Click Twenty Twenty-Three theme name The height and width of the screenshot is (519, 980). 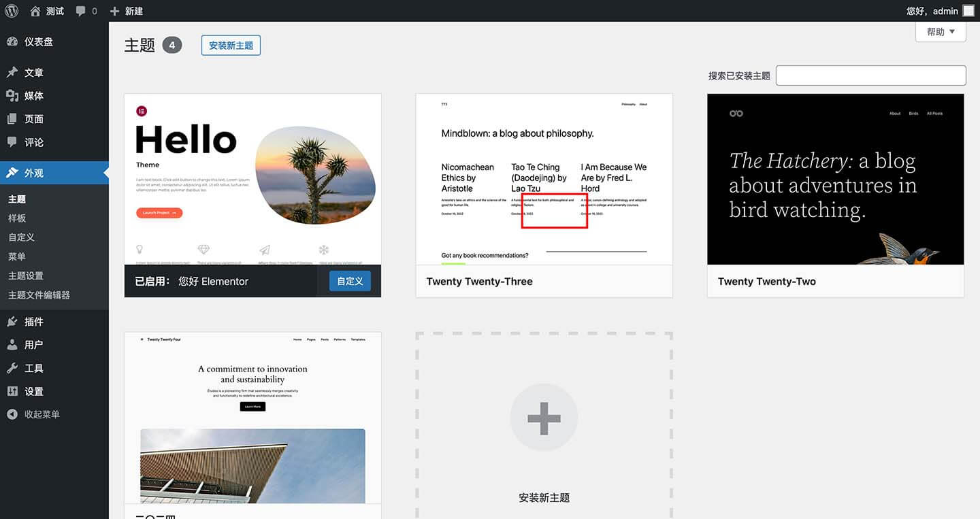tap(480, 282)
